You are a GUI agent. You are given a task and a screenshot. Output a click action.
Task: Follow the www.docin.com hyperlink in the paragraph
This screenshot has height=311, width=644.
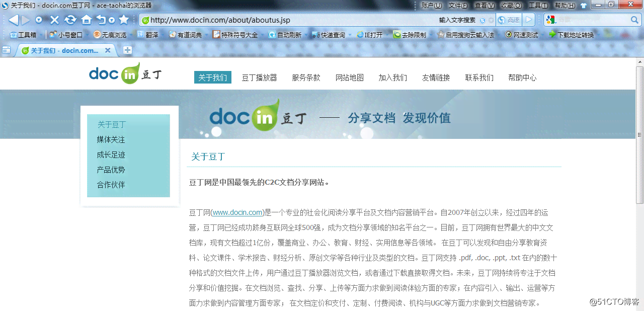pyautogui.click(x=238, y=212)
